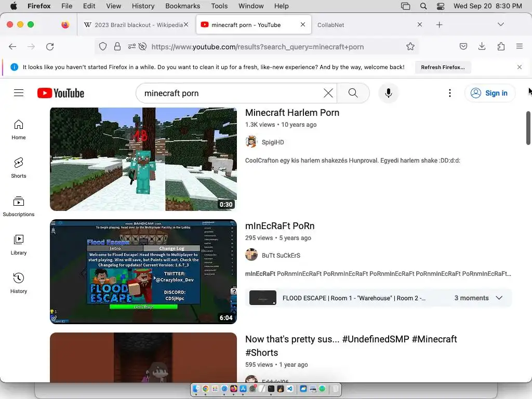Open the Firefox downloads panel
Image resolution: width=532 pixels, height=399 pixels.
(x=482, y=46)
